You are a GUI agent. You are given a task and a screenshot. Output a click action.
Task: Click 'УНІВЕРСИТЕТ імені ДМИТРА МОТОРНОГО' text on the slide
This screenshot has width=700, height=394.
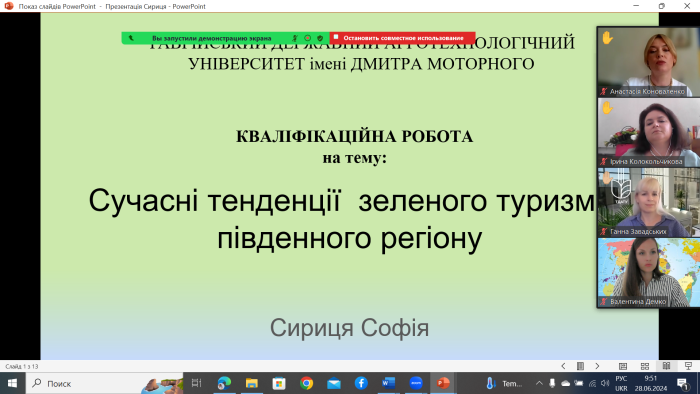tap(361, 64)
